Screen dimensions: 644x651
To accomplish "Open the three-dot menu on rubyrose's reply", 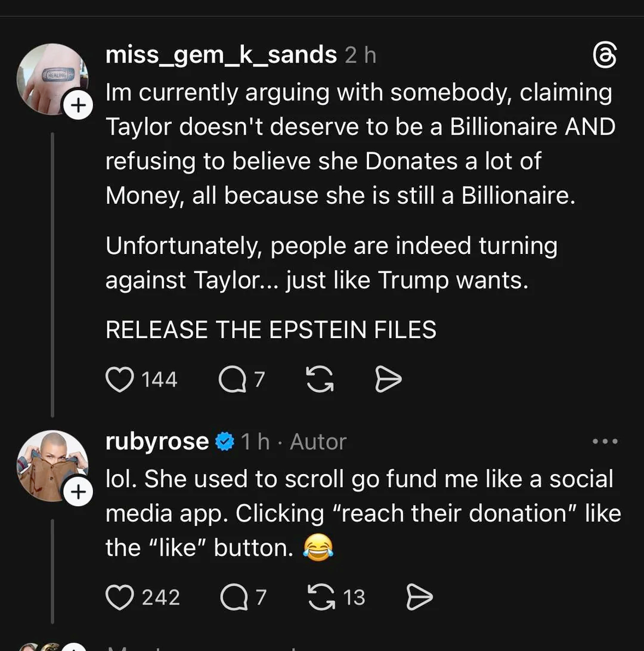I will [605, 442].
